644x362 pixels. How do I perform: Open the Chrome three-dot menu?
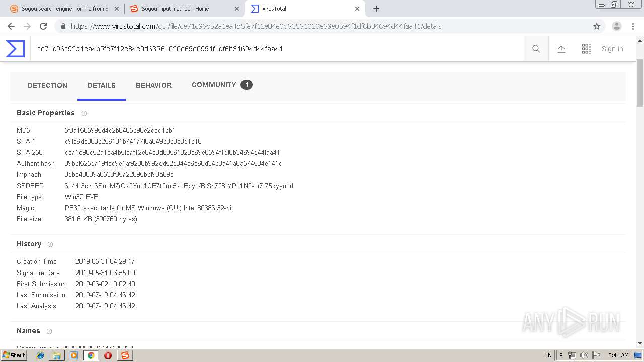click(x=633, y=26)
